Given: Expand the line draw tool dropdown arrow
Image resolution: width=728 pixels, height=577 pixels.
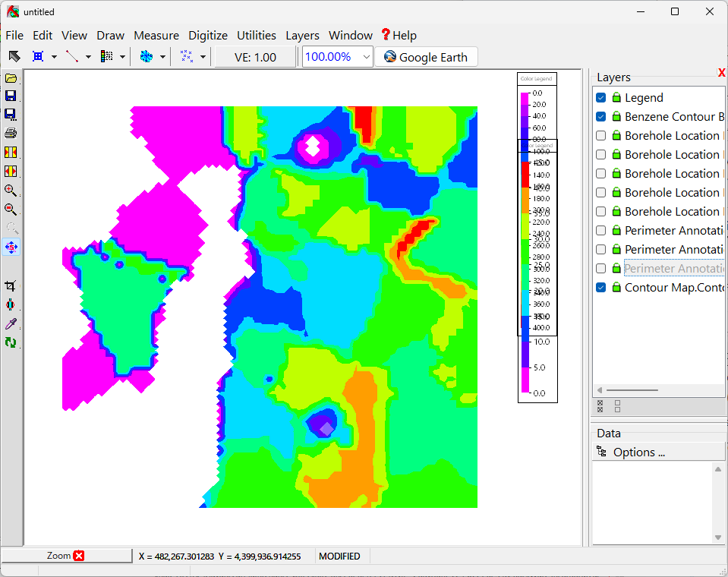Looking at the screenshot, I should point(88,57).
